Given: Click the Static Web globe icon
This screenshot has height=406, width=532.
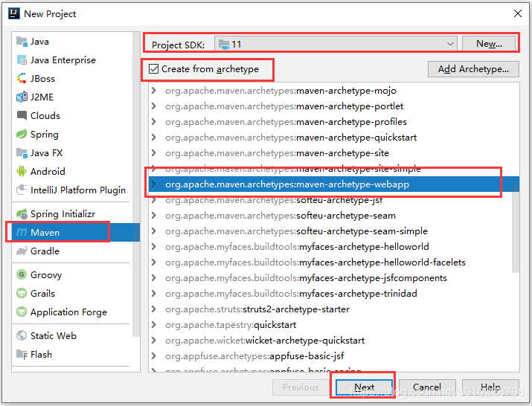Looking at the screenshot, I should tap(22, 336).
